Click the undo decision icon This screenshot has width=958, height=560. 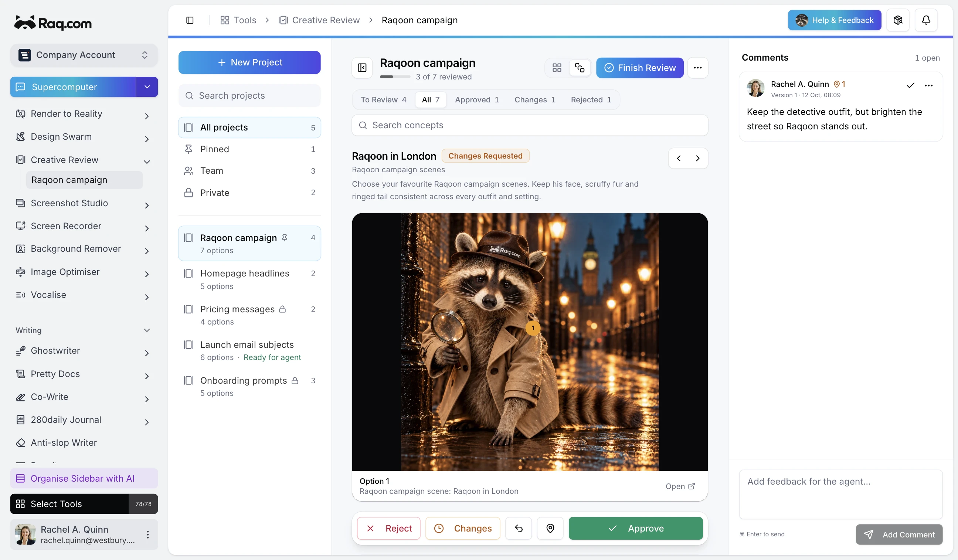pos(519,528)
